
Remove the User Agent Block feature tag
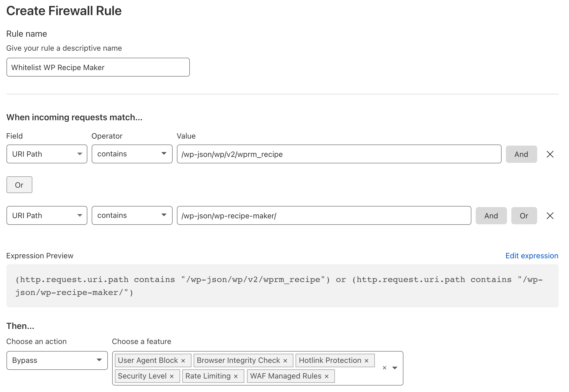(183, 361)
